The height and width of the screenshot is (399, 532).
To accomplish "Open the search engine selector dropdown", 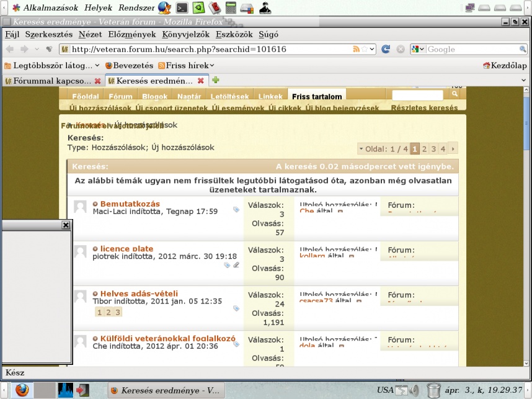I will pyautogui.click(x=418, y=49).
